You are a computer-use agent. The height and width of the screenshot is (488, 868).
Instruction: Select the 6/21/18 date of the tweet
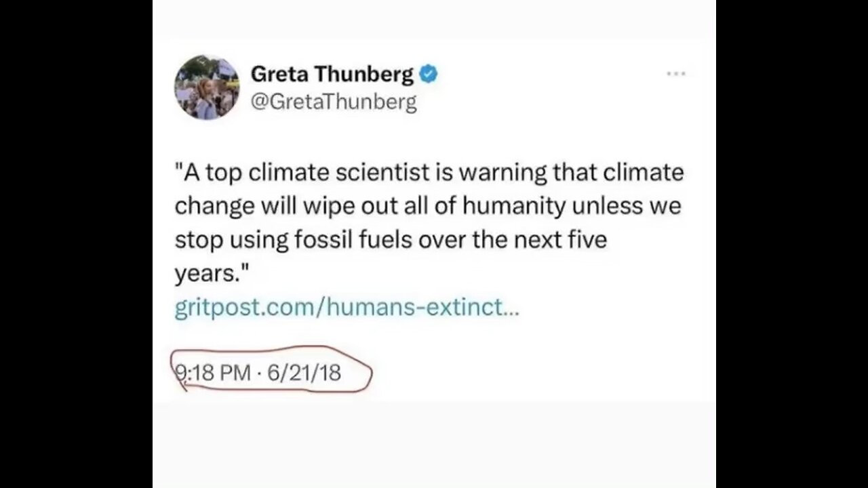(x=304, y=372)
